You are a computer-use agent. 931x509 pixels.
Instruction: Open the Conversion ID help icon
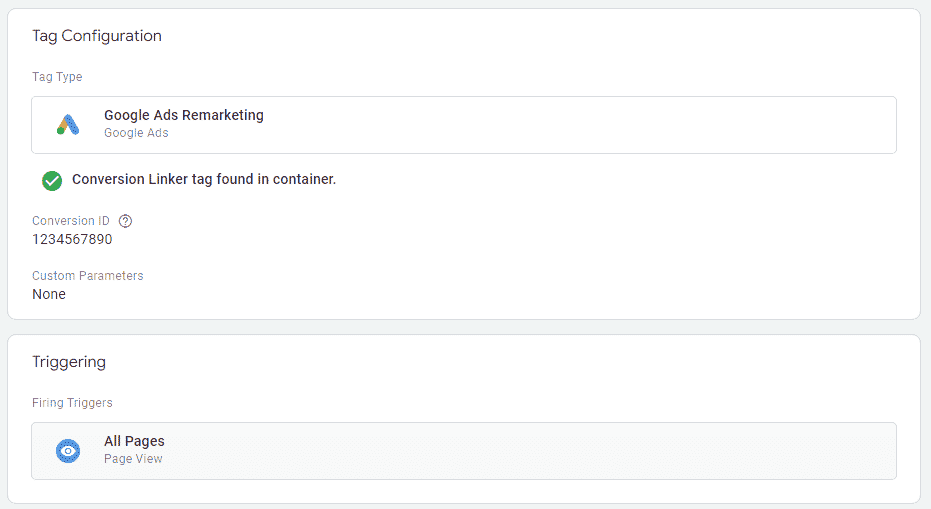click(125, 221)
